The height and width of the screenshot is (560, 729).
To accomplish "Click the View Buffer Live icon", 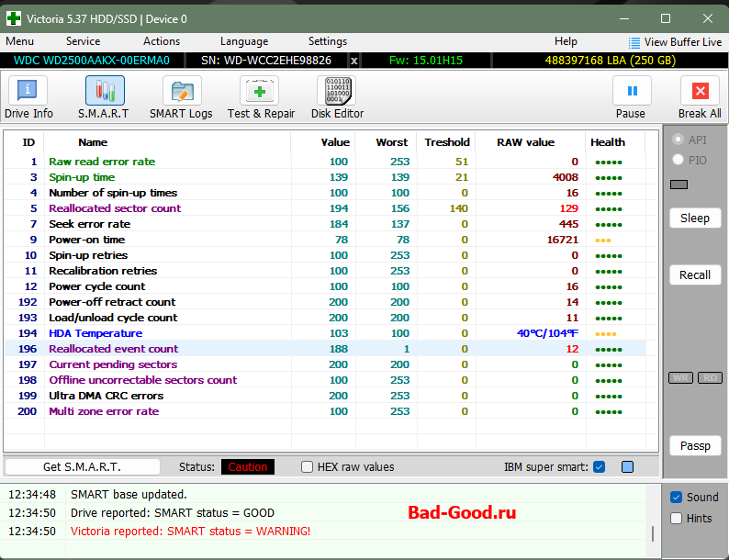I will [634, 42].
